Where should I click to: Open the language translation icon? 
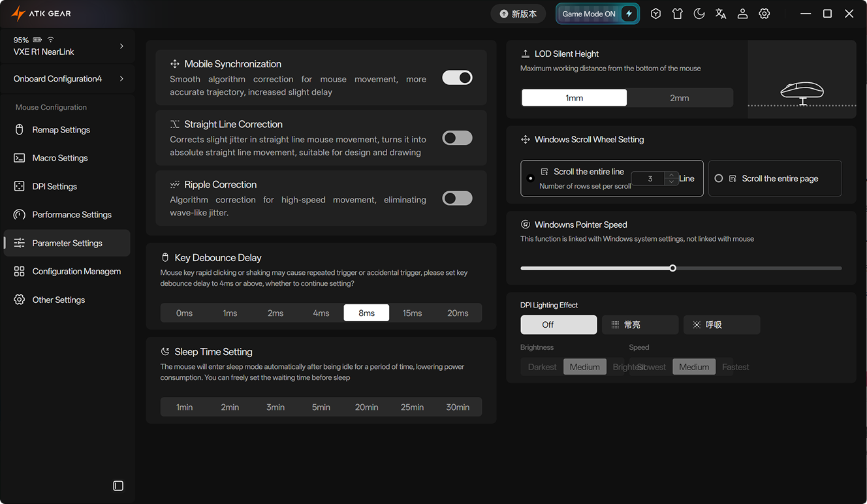(x=721, y=14)
